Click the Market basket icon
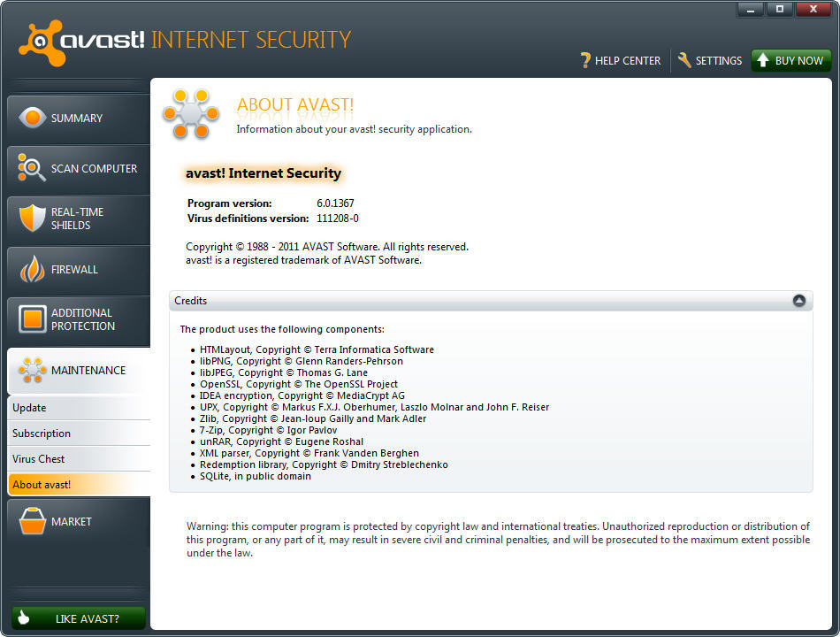The width and height of the screenshot is (840, 637). [32, 520]
